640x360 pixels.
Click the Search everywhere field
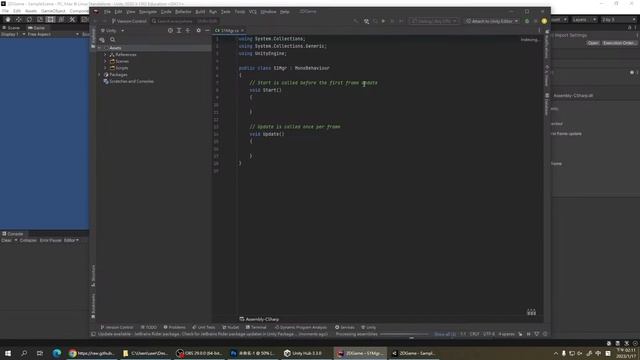point(184,21)
